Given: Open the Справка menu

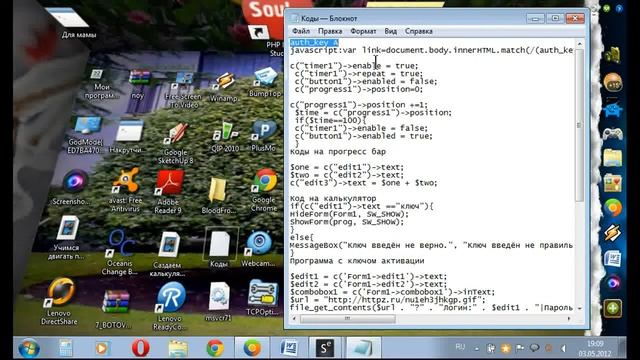Looking at the screenshot, I should click(x=418, y=31).
